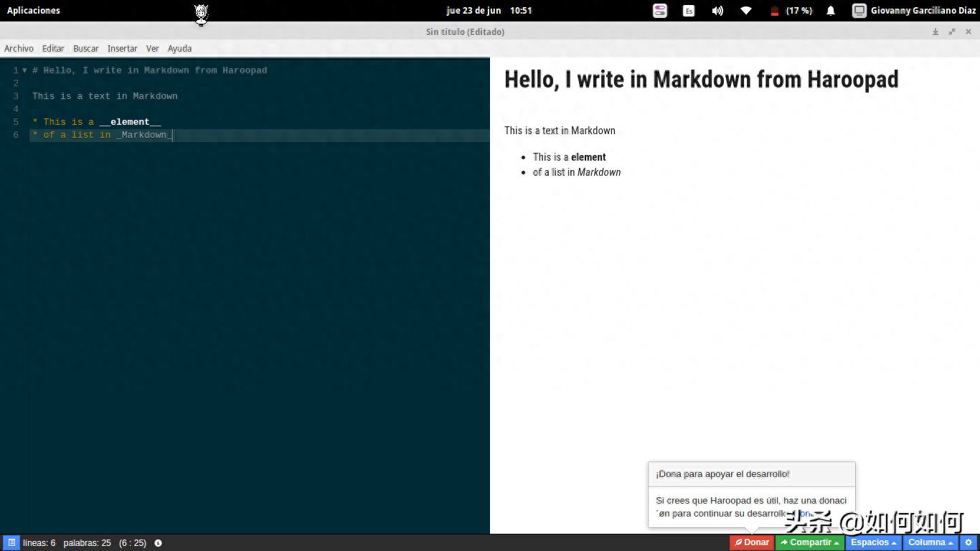Click preview paragraph 'This is a text in Markdown'
Viewport: 980px width, 551px height.
(x=560, y=131)
